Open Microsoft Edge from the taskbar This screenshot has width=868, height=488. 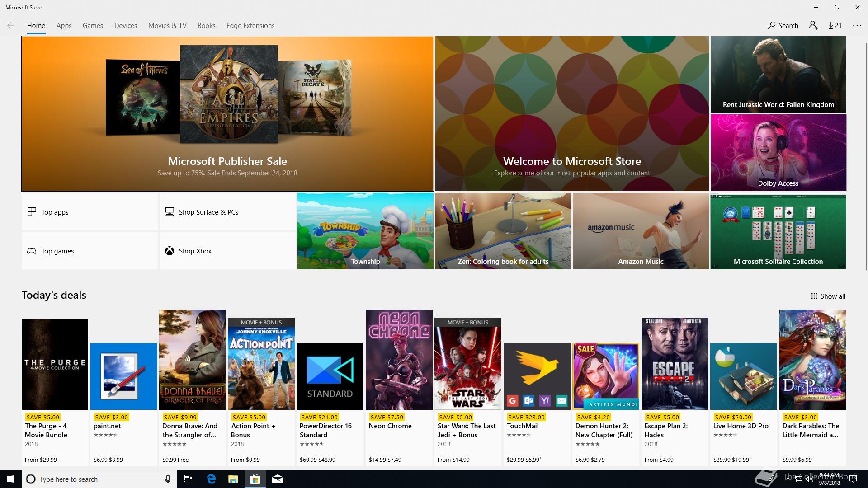tap(211, 479)
